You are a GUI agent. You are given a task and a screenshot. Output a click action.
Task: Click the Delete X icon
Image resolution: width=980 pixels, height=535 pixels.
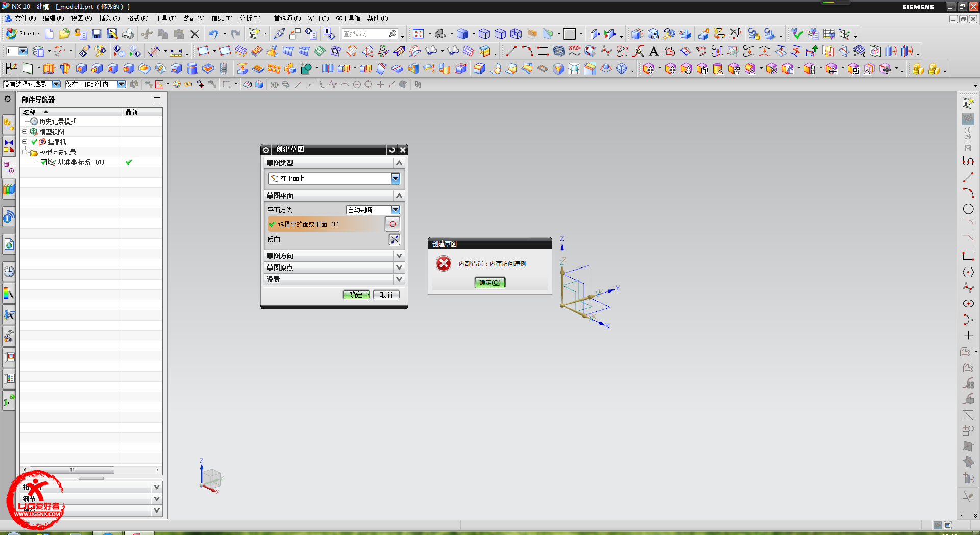click(194, 34)
